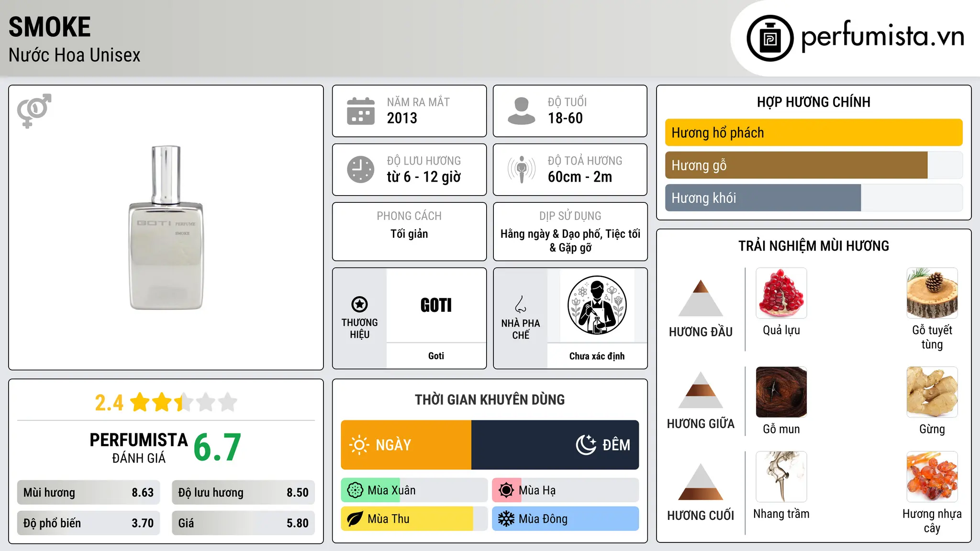Select the Quả lựu pomegranate note image
The image size is (980, 551).
pos(781,293)
